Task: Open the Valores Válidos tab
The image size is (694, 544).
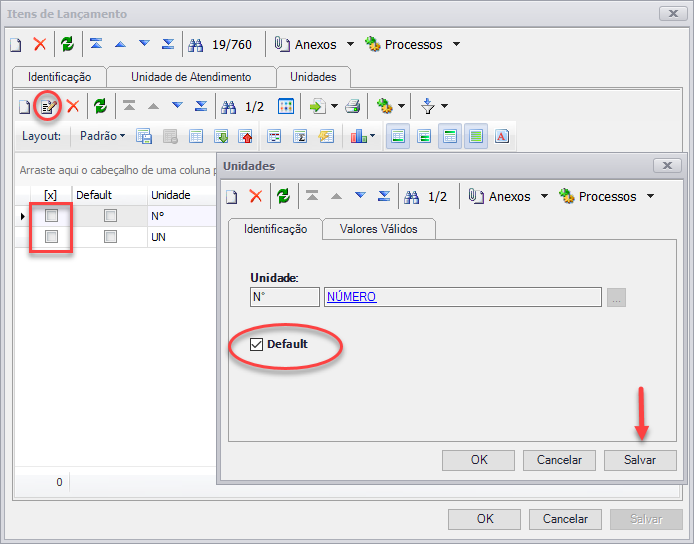Action: click(378, 229)
